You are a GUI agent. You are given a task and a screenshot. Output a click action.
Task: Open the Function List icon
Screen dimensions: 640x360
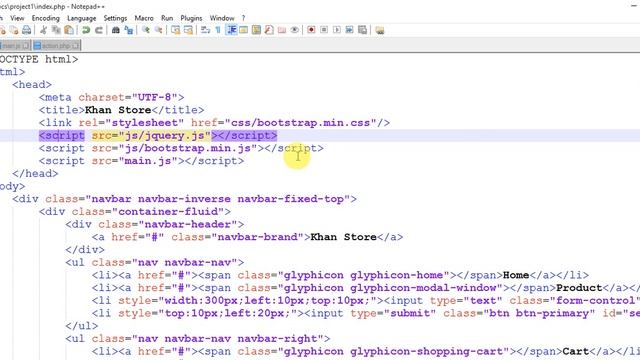click(269, 30)
